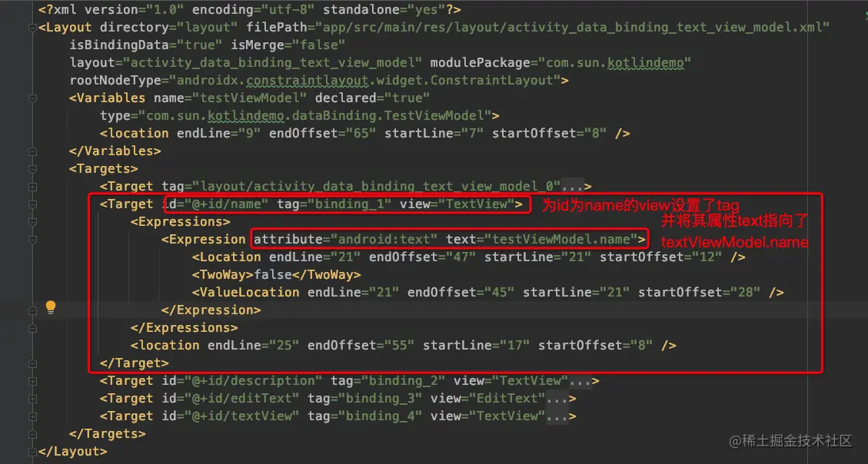This screenshot has height=464, width=868.
Task: Click the isMerge="false" attribute
Action: point(288,45)
